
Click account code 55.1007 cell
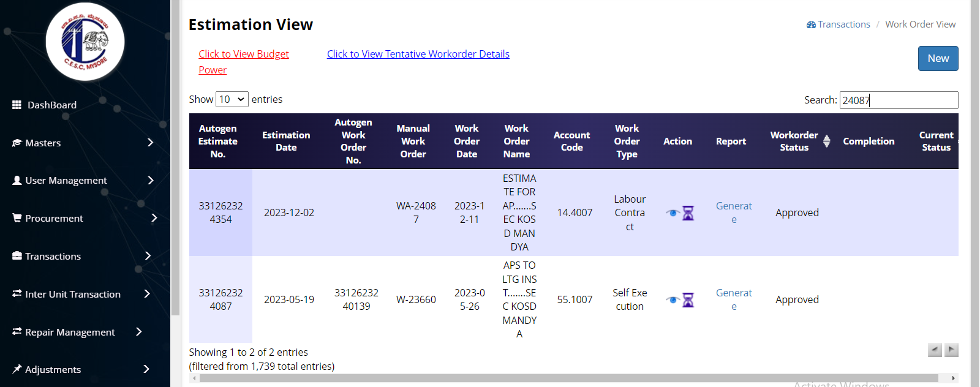[575, 299]
